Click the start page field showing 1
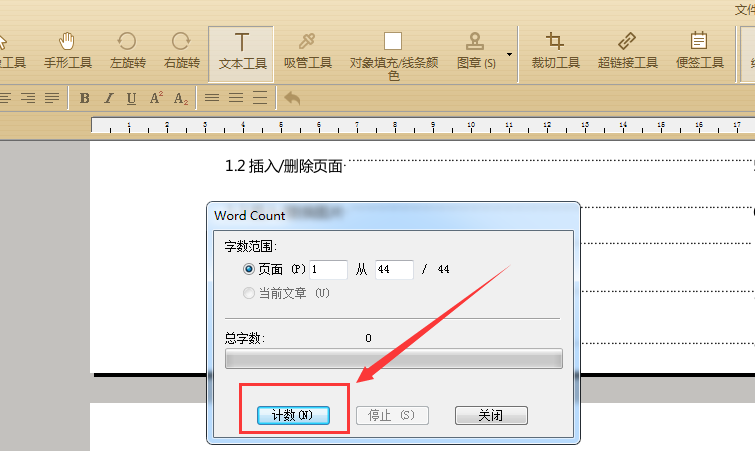 (x=328, y=270)
